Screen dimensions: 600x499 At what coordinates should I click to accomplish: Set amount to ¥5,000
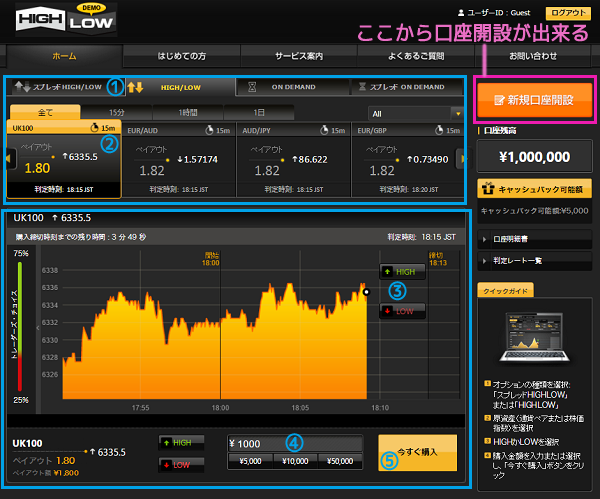point(250,461)
